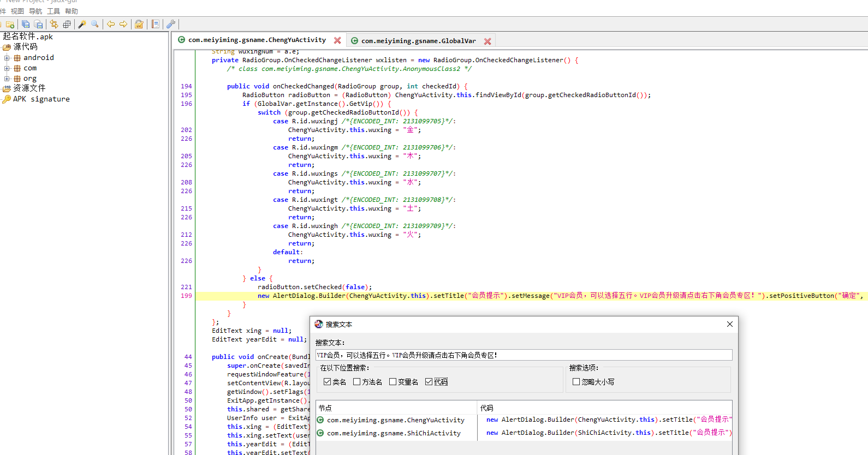Check the 变量名 checkbox
Image resolution: width=868 pixels, height=455 pixels.
[393, 382]
